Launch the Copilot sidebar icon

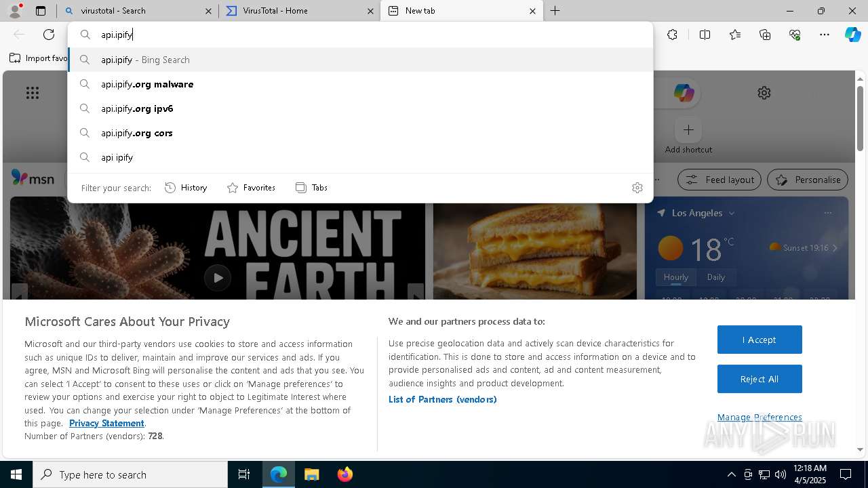853,35
